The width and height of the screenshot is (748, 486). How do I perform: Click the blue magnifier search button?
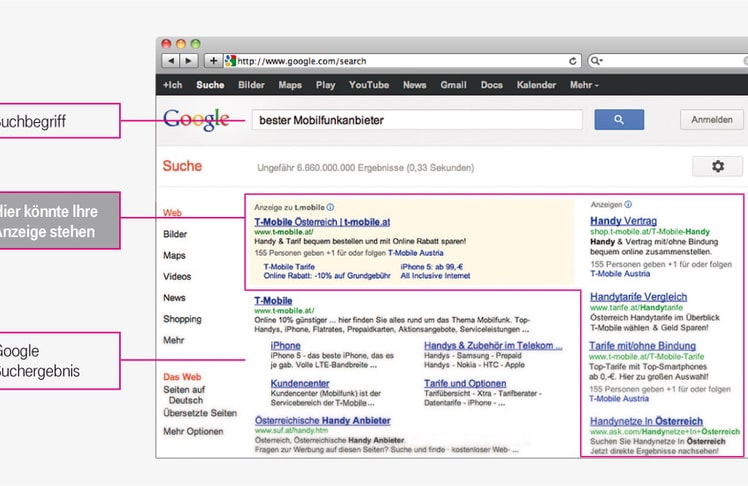click(619, 120)
